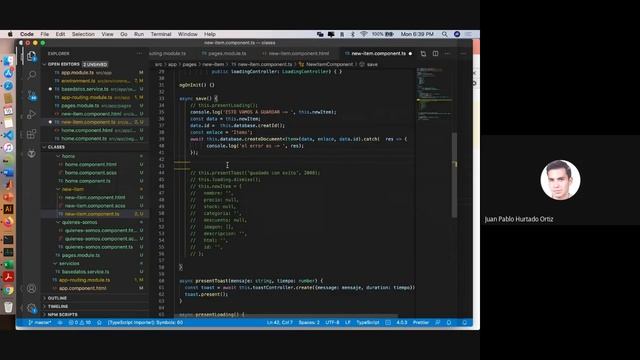The width and height of the screenshot is (640, 360).
Task: Click the Bluetooth icon in the menu bar
Action: (x=353, y=34)
